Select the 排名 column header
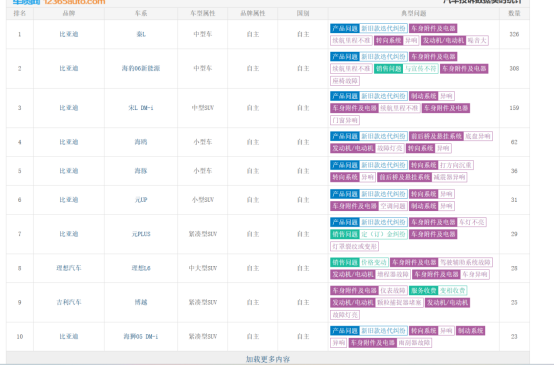554x366 pixels. (x=20, y=13)
